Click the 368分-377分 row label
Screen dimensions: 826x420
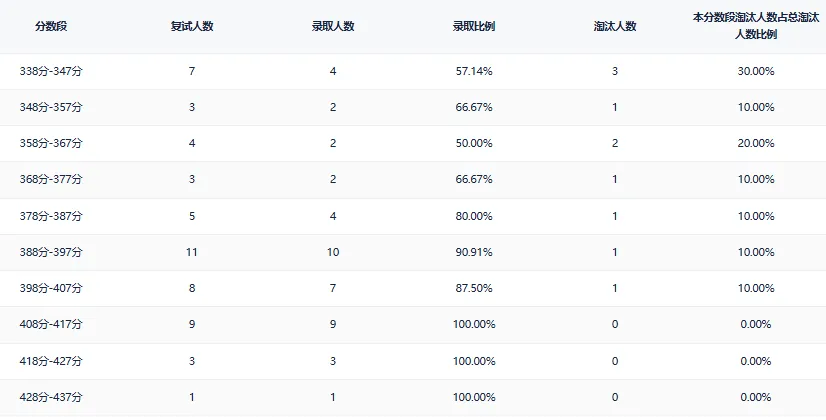tap(51, 179)
